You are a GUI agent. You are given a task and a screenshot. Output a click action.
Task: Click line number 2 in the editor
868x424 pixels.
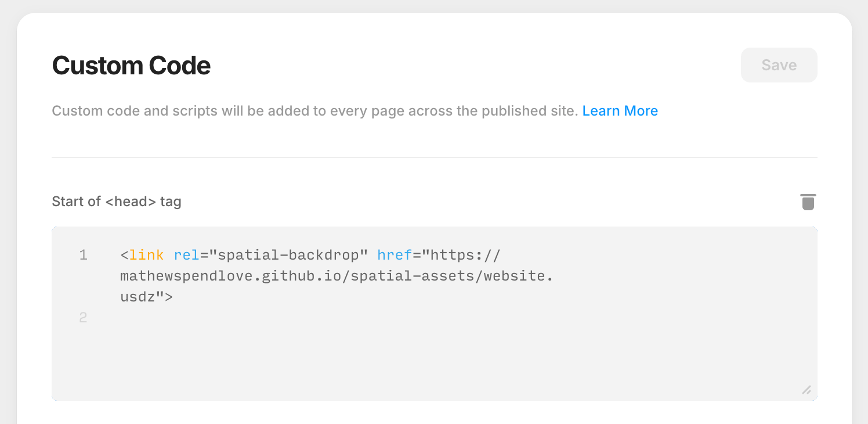tap(84, 318)
